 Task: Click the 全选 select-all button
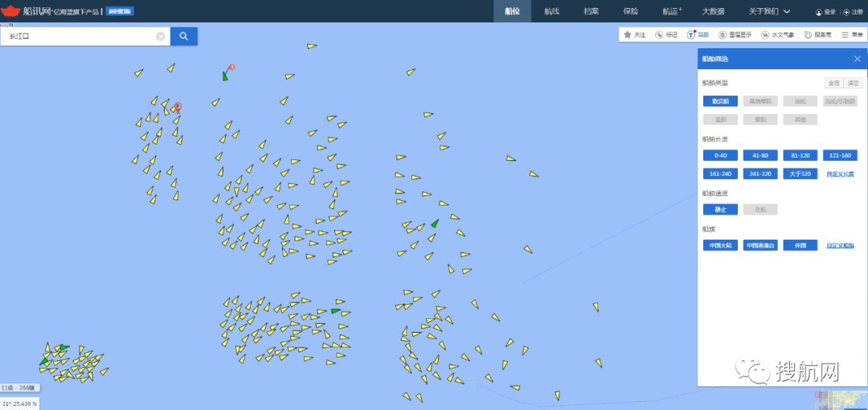833,83
